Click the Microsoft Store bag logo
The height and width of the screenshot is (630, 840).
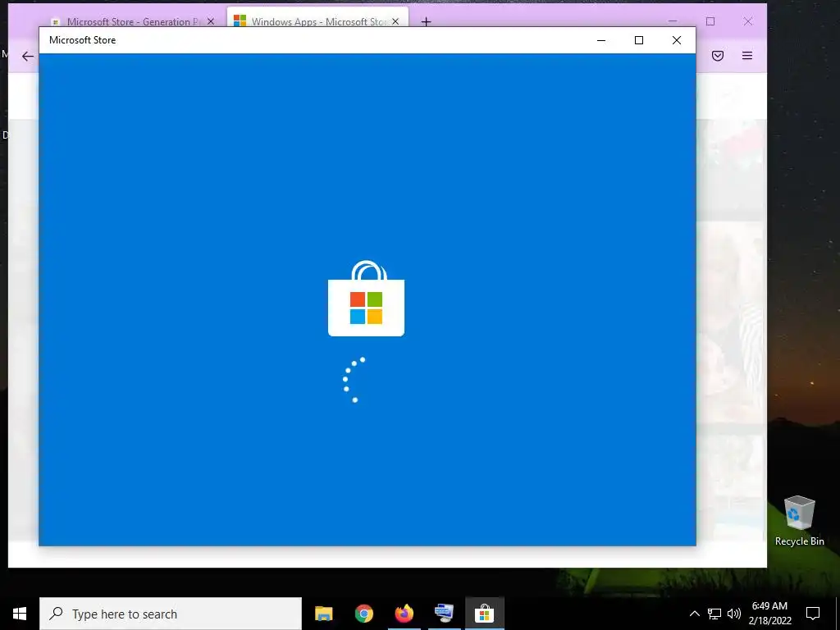coord(366,299)
